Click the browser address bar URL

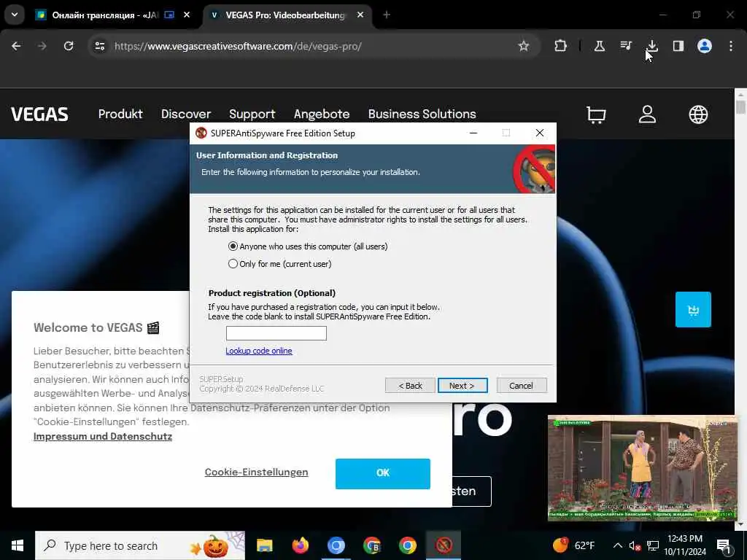pos(239,46)
